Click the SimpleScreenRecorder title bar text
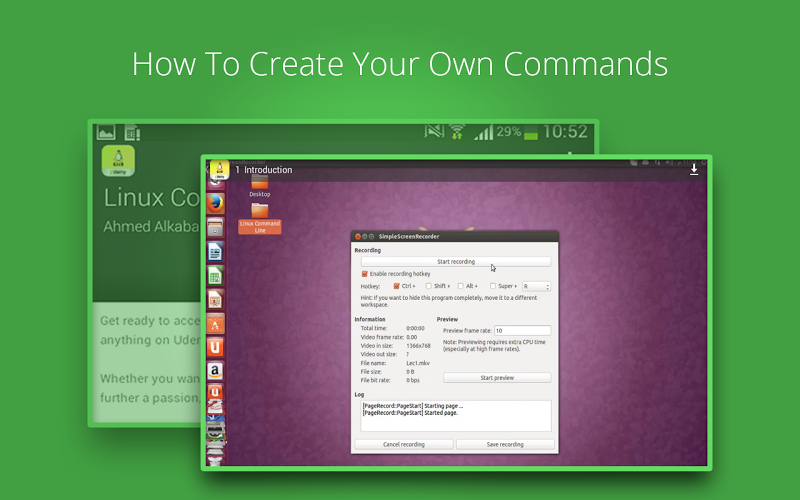800x500 pixels. pyautogui.click(x=409, y=236)
